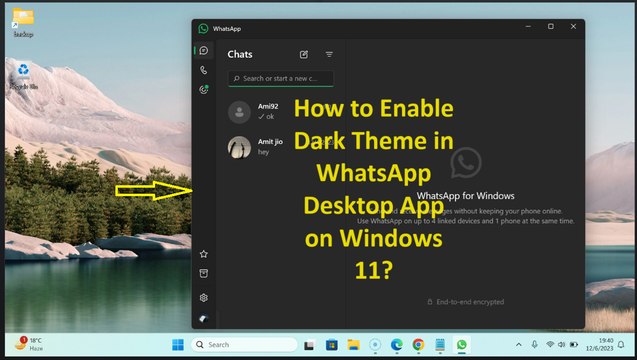Click the WhatsApp for Windows heading
Image resolution: width=637 pixels, height=360 pixels.
click(x=466, y=196)
